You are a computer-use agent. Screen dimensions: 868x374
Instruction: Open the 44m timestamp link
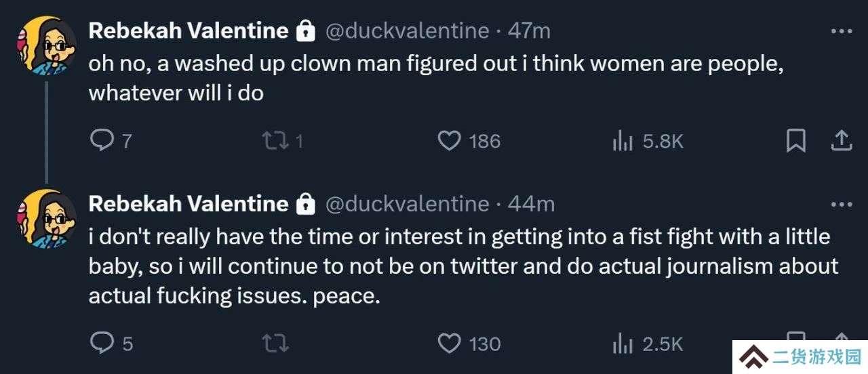[531, 204]
